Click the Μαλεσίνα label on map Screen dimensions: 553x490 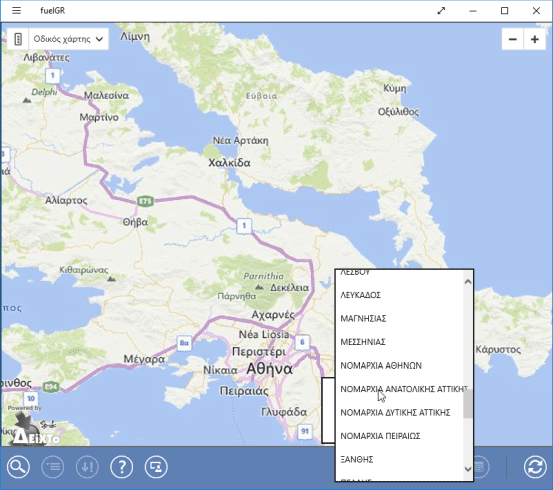tap(106, 95)
